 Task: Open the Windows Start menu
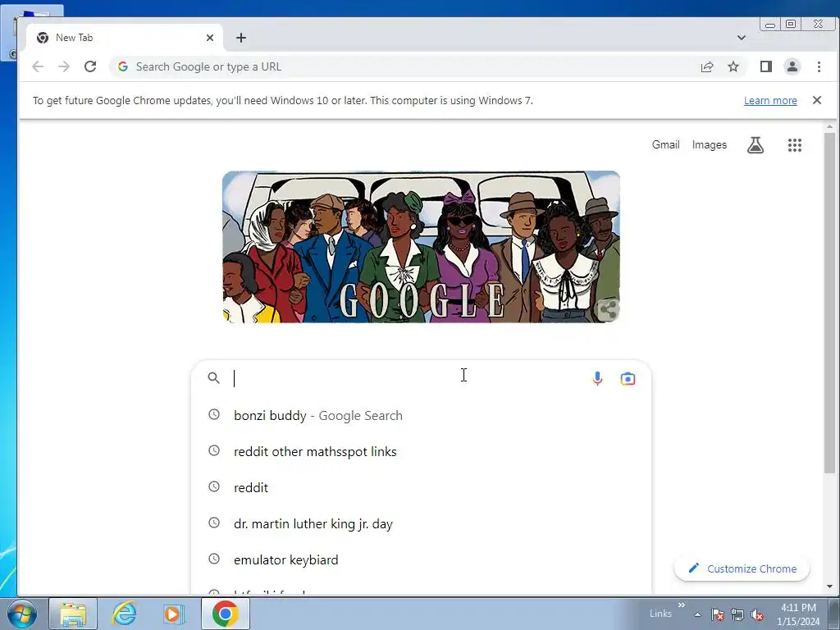(21, 614)
